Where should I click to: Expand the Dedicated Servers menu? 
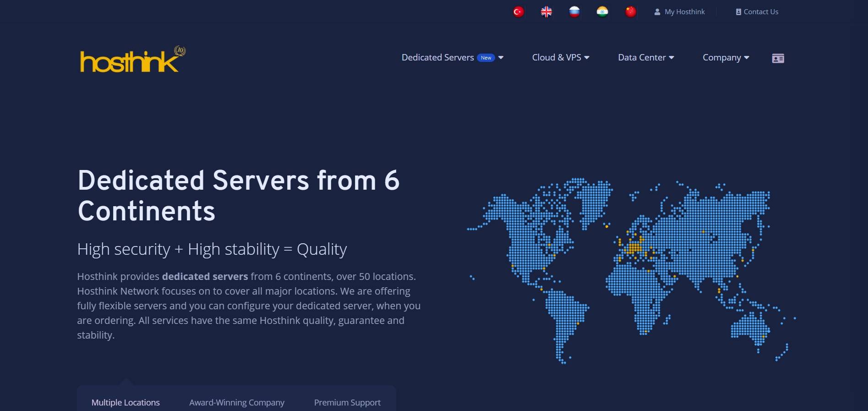point(453,57)
